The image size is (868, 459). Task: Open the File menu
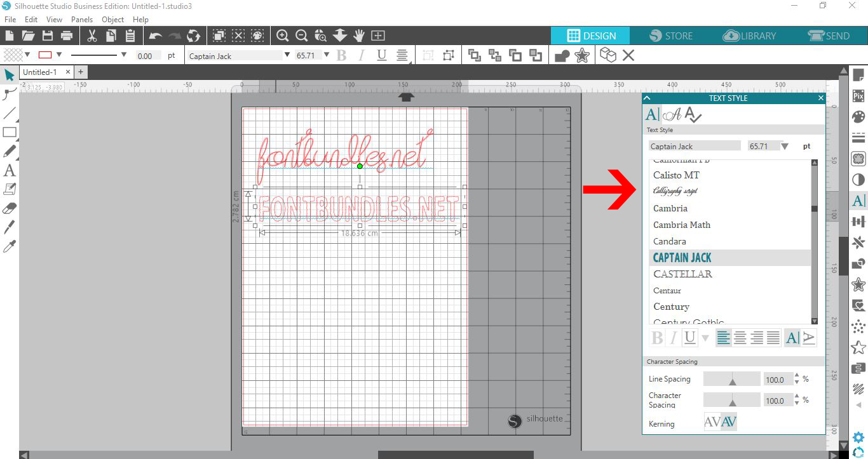10,20
